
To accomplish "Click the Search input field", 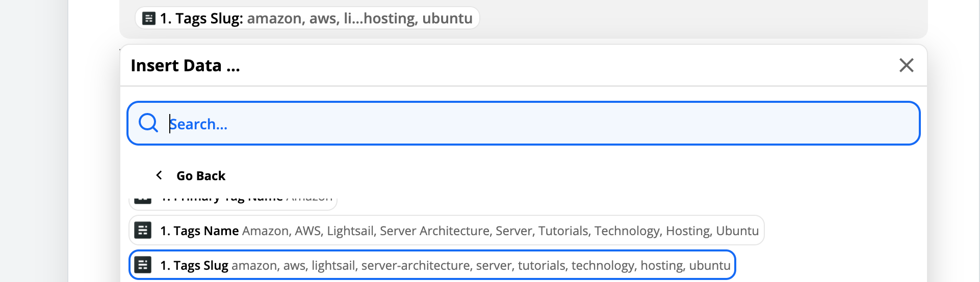I will click(523, 123).
